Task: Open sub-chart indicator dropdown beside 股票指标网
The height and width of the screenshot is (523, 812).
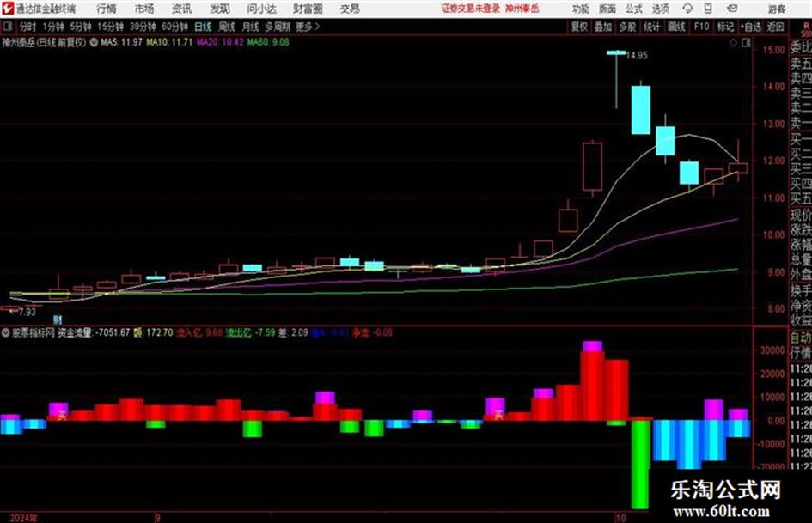Action: click(6, 332)
